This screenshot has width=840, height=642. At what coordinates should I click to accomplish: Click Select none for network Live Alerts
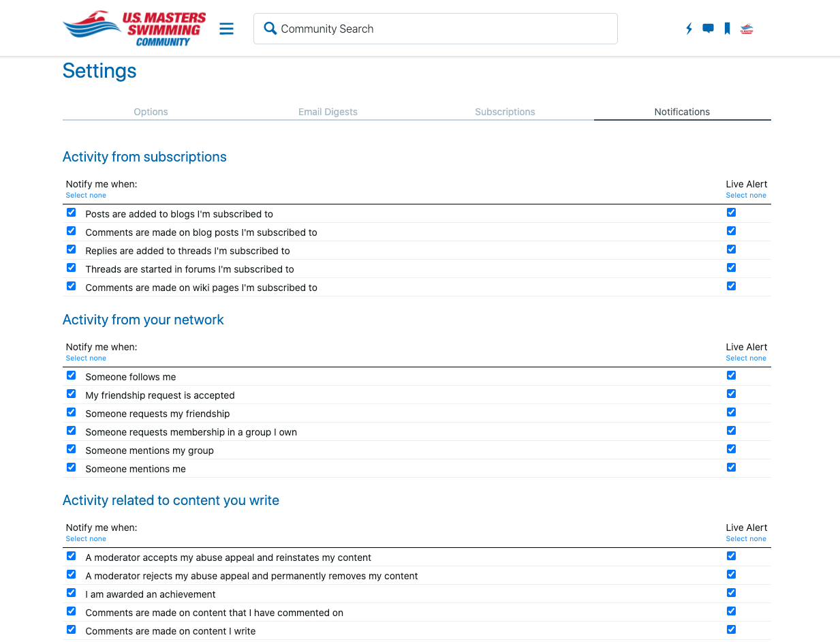[x=746, y=358]
